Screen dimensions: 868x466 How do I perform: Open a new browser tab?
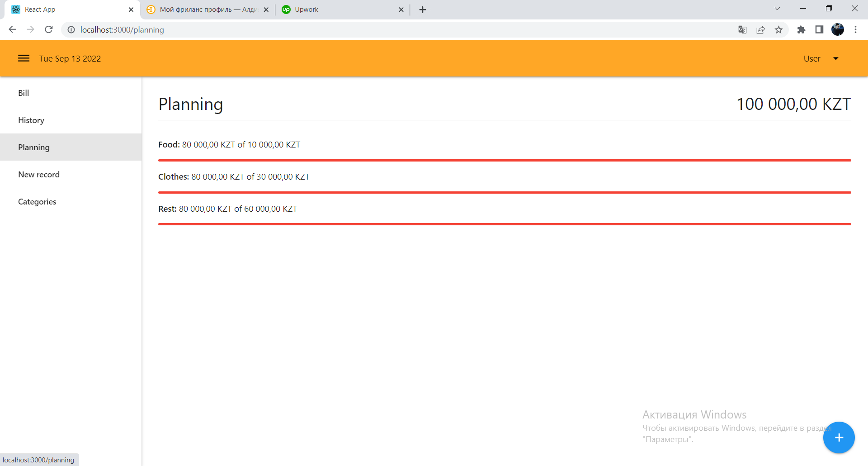423,10
